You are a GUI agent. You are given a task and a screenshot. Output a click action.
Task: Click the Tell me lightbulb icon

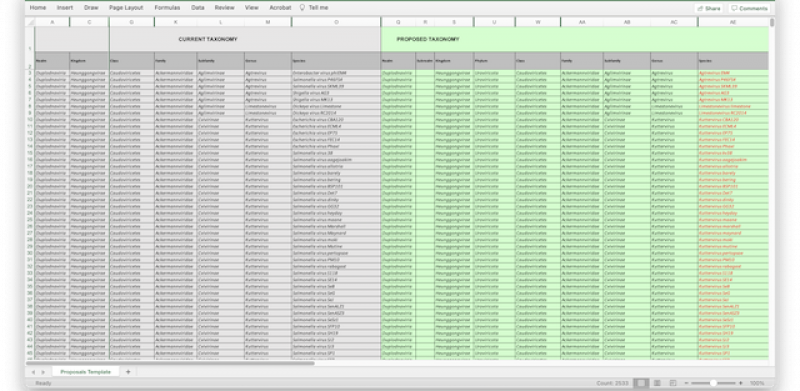click(302, 8)
